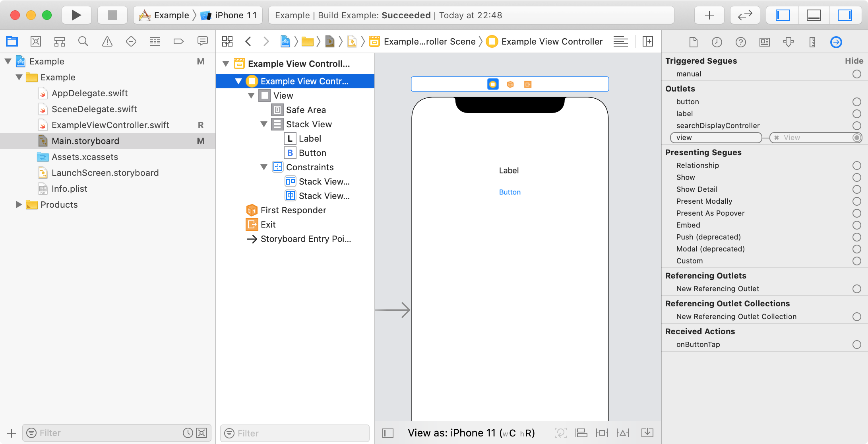Open related items grid menu
This screenshot has width=868, height=444.
(227, 41)
